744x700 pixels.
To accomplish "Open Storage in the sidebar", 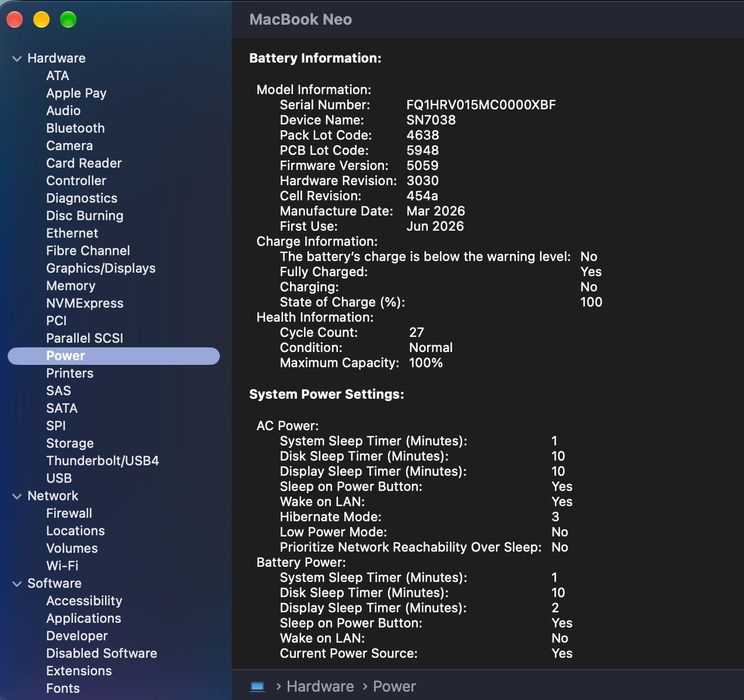I will (70, 444).
